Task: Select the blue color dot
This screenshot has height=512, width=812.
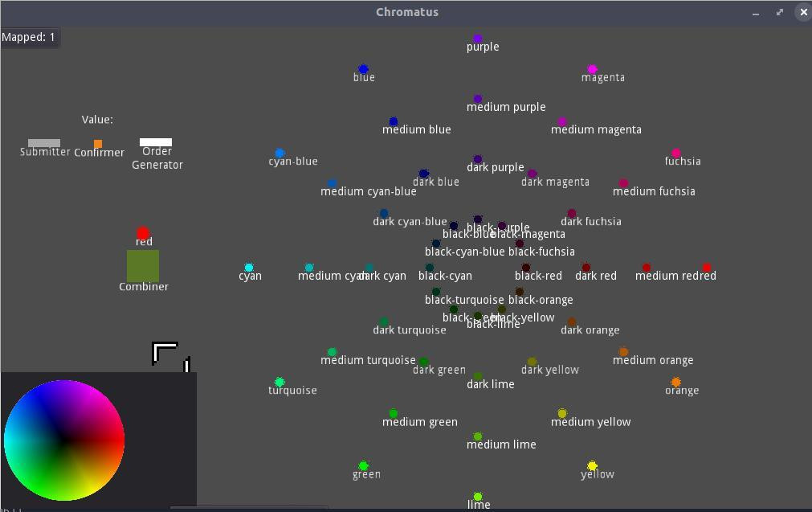Action: [x=363, y=69]
